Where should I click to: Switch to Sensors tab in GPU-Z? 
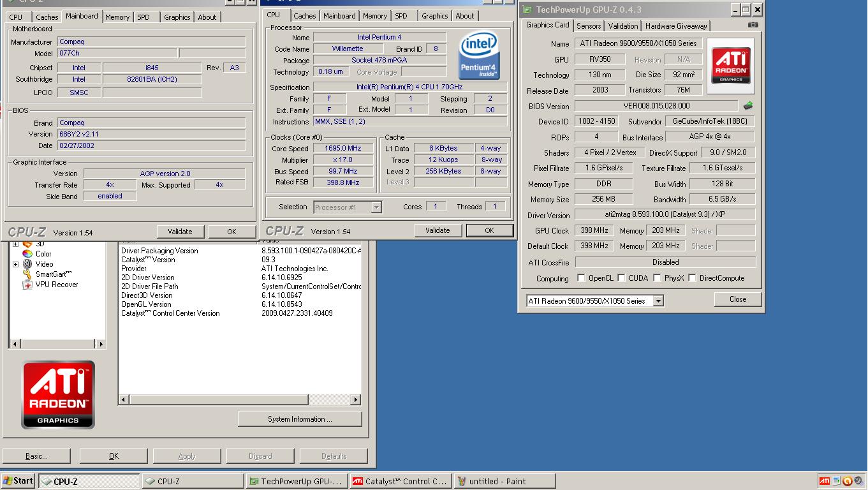click(589, 26)
